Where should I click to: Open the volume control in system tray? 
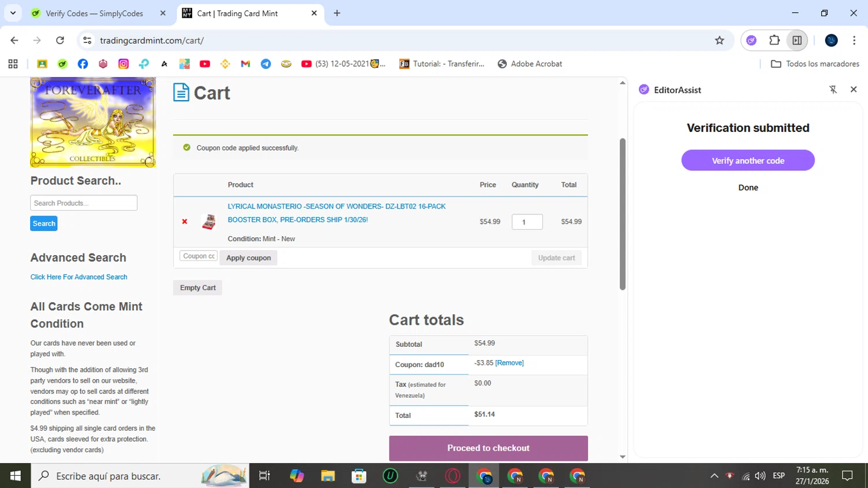coord(760,476)
